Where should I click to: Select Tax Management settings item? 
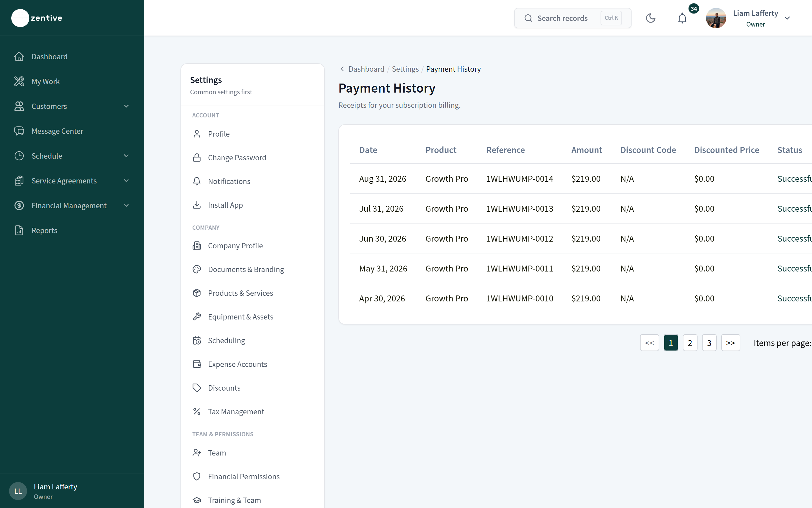click(252, 411)
